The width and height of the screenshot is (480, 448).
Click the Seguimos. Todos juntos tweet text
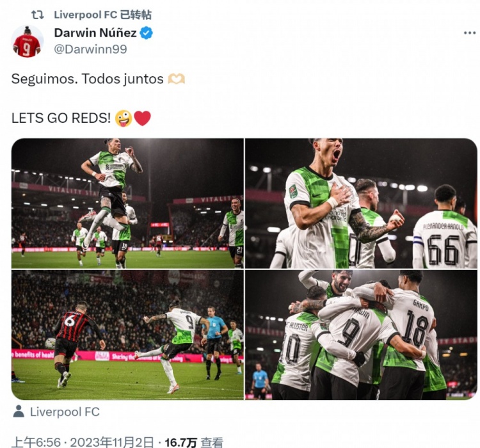click(87, 79)
